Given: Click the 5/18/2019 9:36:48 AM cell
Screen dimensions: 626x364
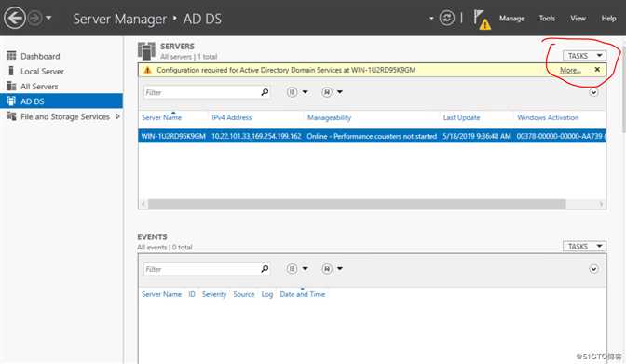Looking at the screenshot, I should pyautogui.click(x=477, y=136).
